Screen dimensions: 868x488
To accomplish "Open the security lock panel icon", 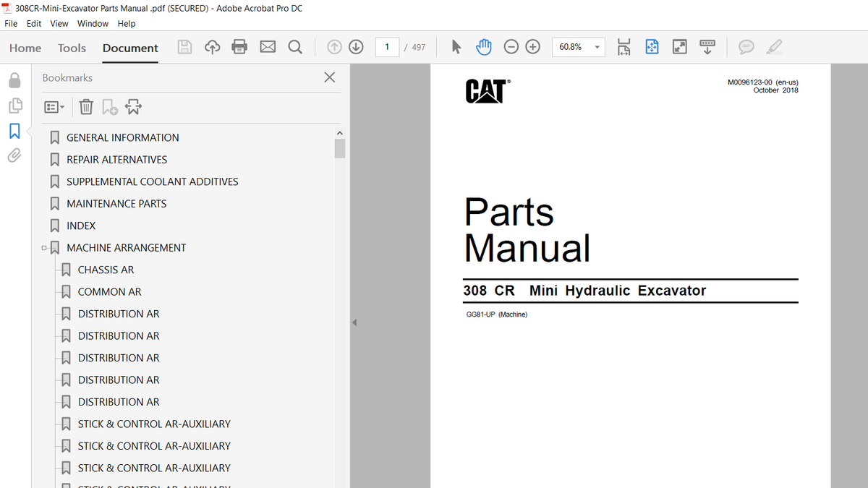I will [14, 79].
